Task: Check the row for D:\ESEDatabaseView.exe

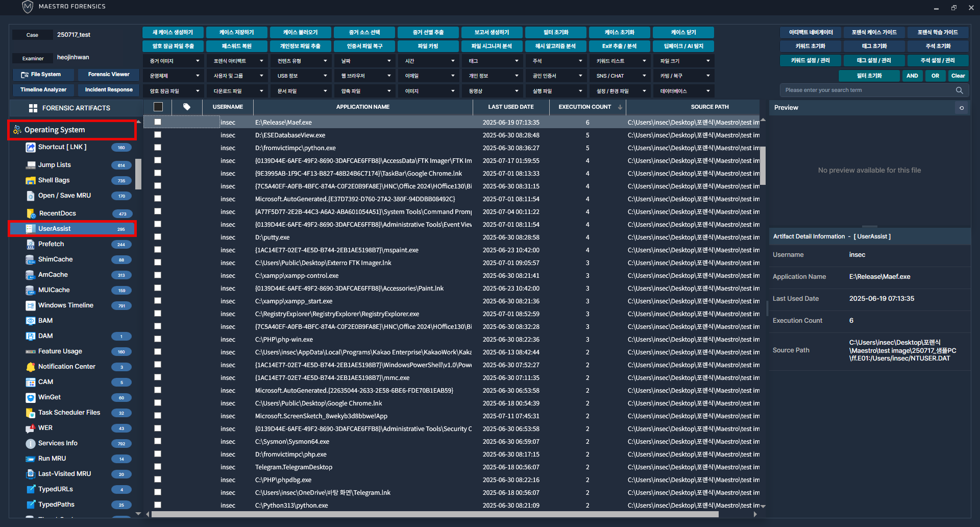Action: click(x=158, y=135)
